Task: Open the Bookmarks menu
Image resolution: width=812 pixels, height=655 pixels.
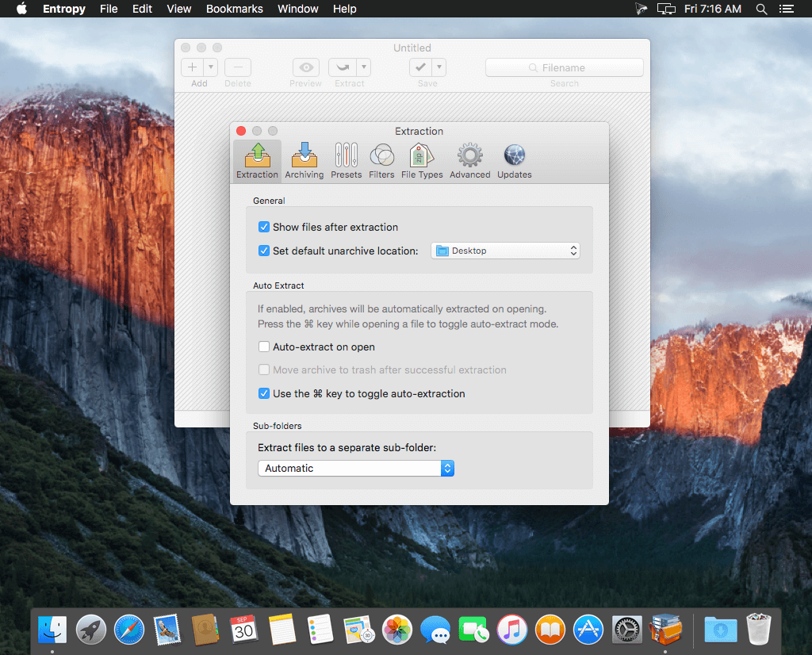Action: 235,9
